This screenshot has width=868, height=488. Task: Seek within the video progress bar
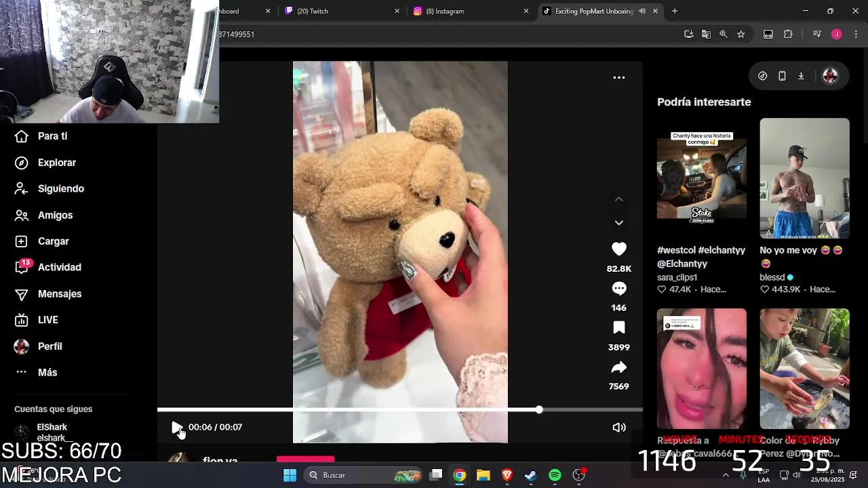point(400,410)
